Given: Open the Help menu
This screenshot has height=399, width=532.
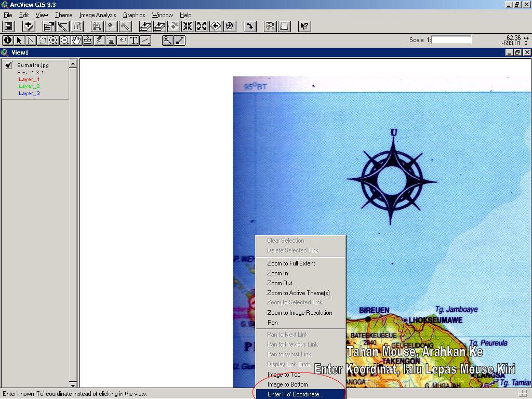Looking at the screenshot, I should (x=185, y=15).
